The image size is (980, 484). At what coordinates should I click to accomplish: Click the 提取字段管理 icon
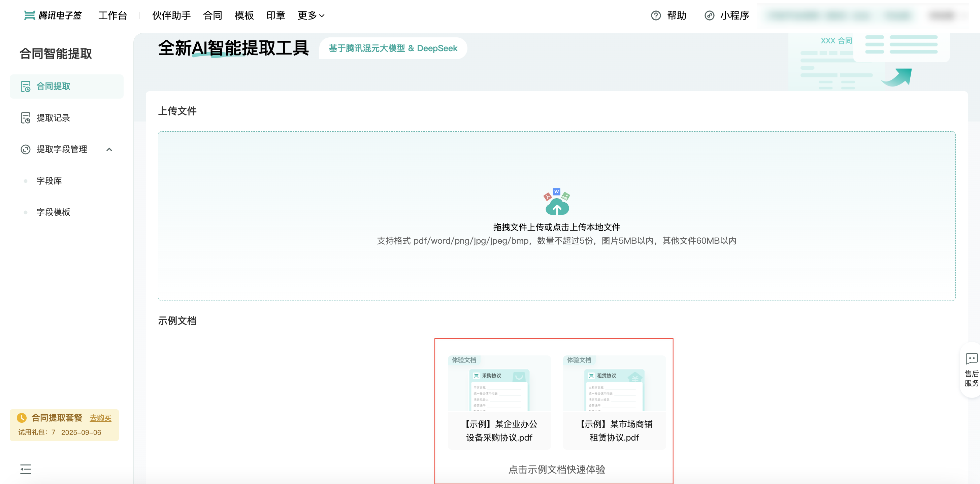26,149
